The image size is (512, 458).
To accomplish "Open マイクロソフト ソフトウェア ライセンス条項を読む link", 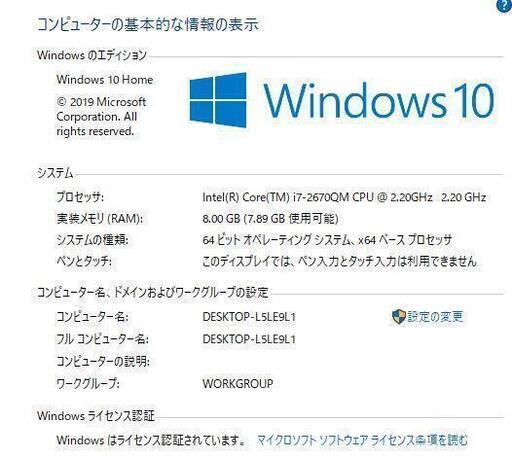I will click(x=362, y=440).
